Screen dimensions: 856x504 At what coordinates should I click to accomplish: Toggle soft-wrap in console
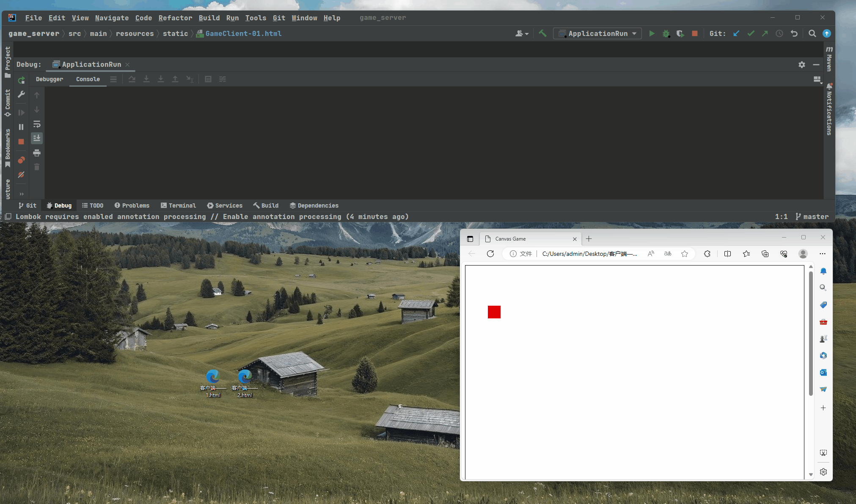(x=37, y=124)
